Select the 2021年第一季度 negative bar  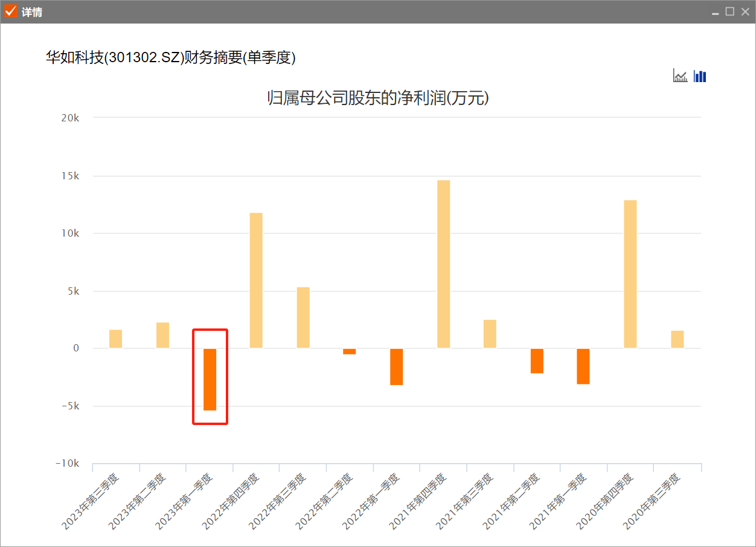point(583,366)
